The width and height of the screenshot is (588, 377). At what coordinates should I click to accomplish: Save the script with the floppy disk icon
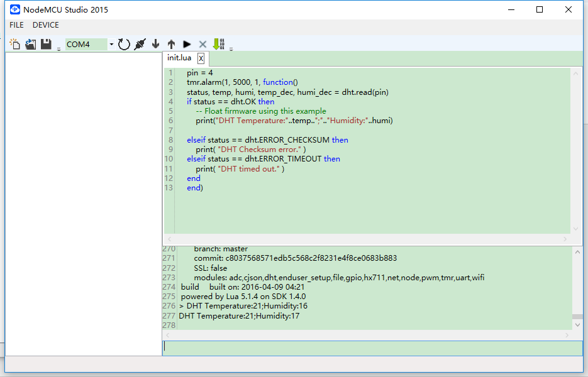click(46, 44)
